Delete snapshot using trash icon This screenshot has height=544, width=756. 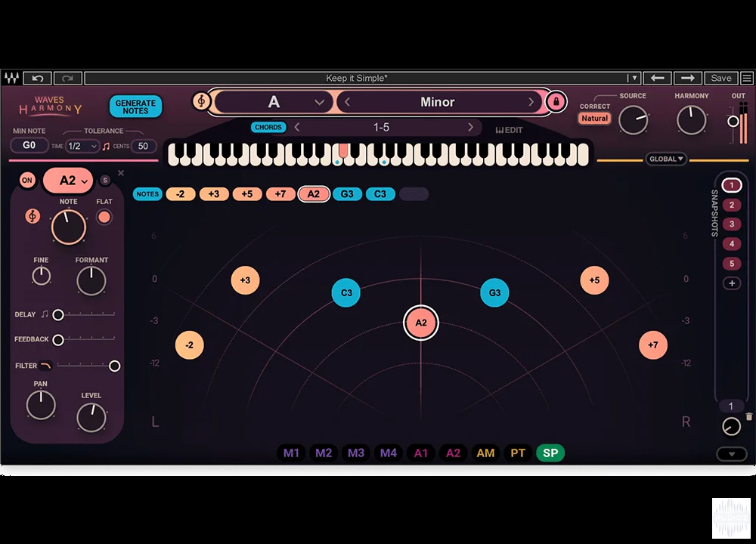748,416
